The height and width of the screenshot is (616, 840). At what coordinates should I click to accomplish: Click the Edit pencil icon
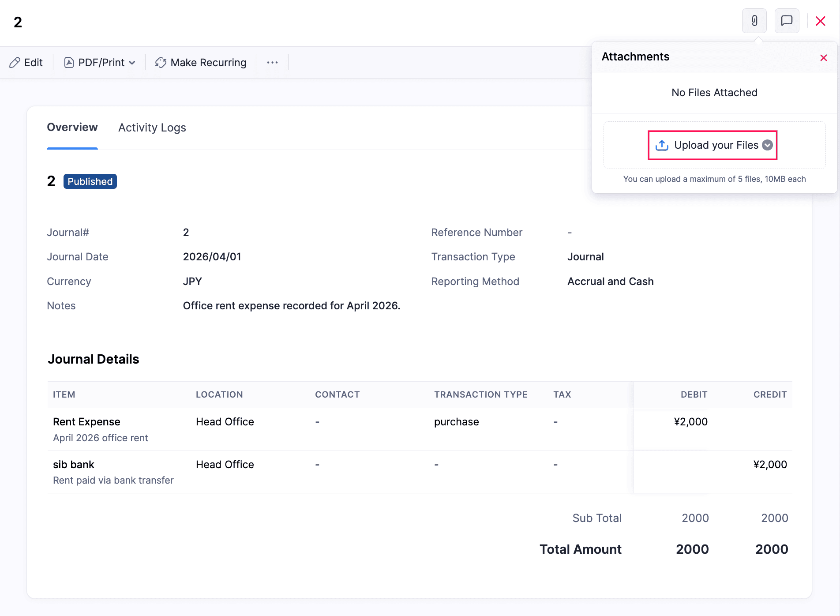(15, 63)
